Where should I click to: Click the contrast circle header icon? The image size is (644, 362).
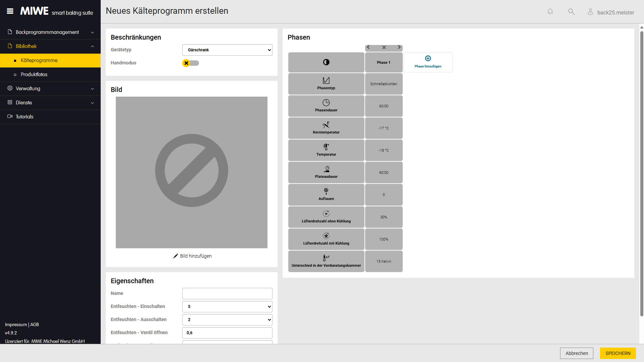[326, 62]
